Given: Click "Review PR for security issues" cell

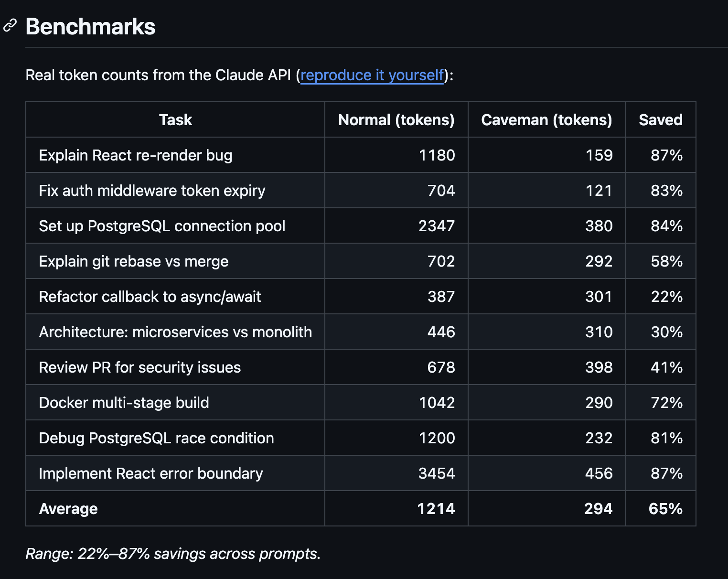Looking at the screenshot, I should (140, 367).
